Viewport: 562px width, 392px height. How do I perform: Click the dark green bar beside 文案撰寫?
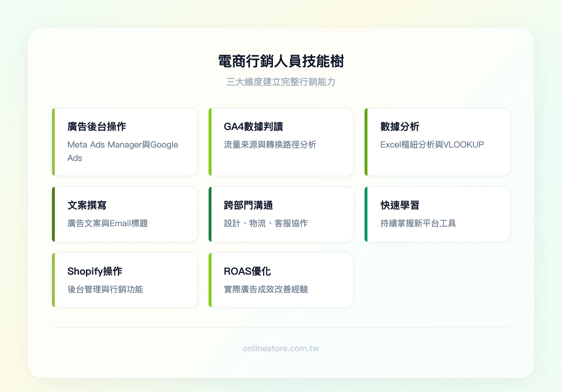53,214
